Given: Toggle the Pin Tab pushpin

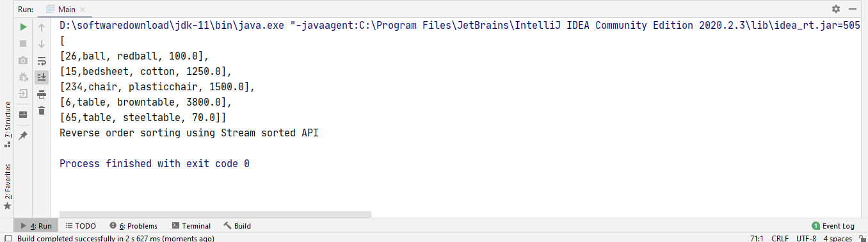Looking at the screenshot, I should (x=23, y=136).
